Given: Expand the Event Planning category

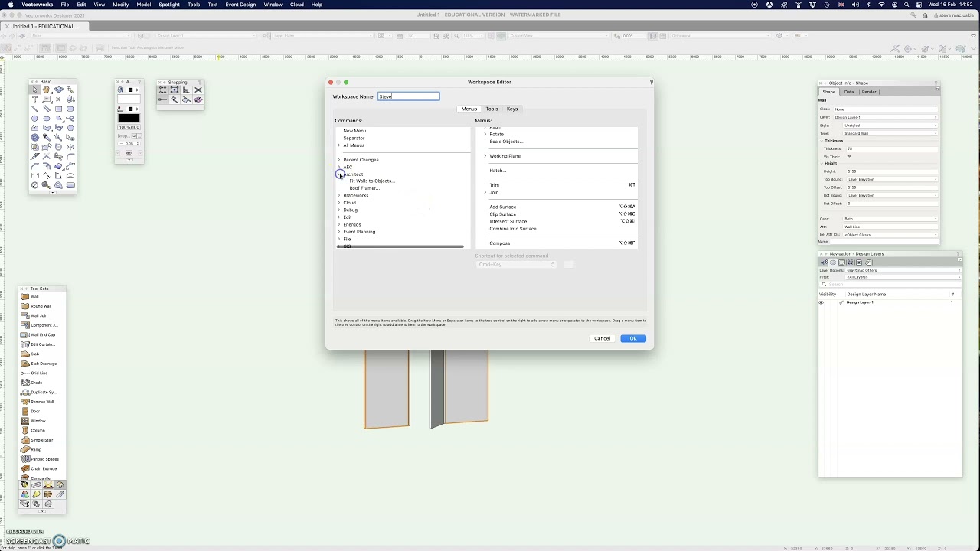Looking at the screenshot, I should point(339,232).
